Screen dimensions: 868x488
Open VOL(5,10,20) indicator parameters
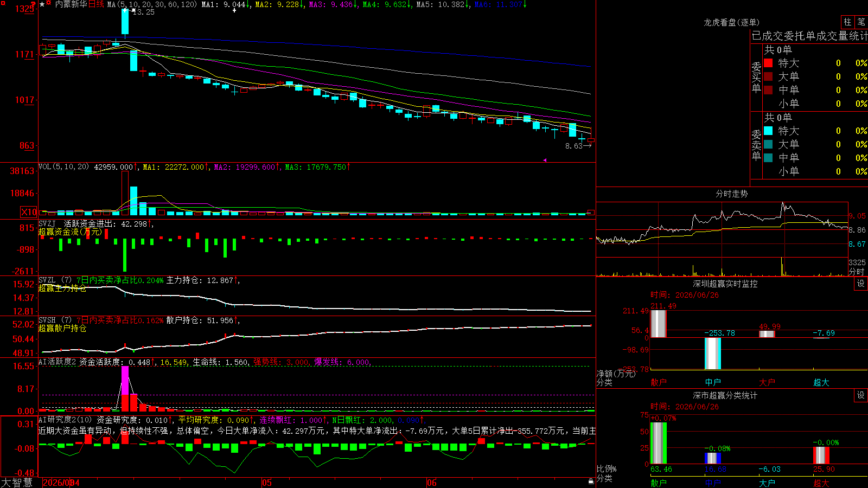(x=63, y=167)
